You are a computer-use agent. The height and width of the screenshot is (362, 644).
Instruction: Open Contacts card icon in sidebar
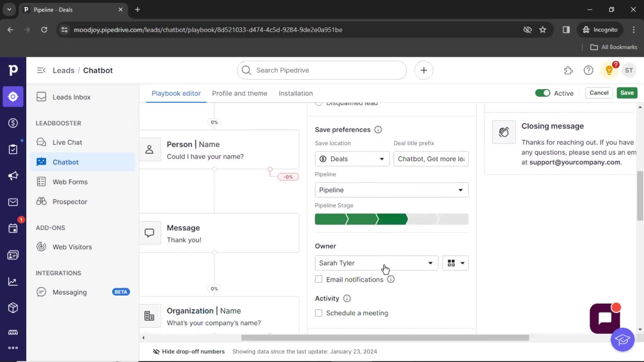click(13, 255)
